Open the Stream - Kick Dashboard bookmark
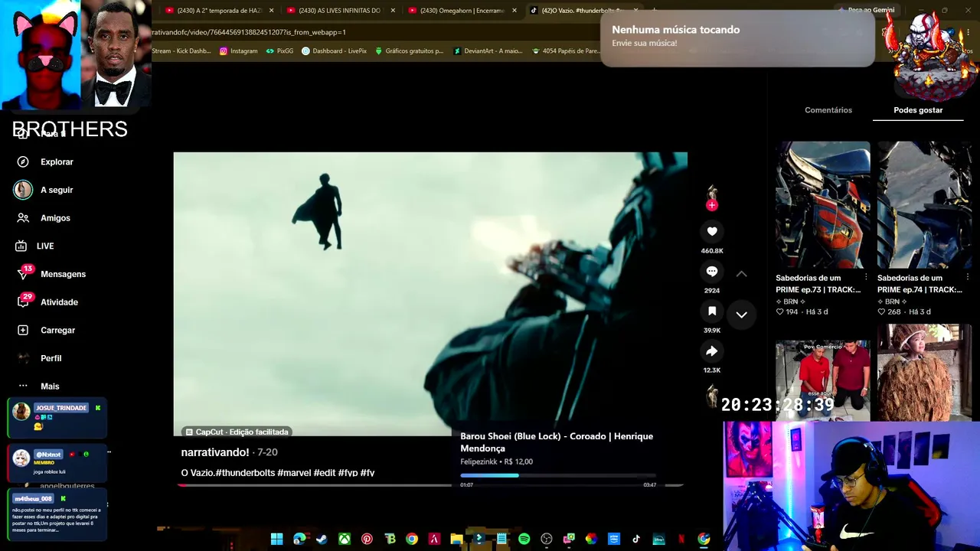 point(181,51)
